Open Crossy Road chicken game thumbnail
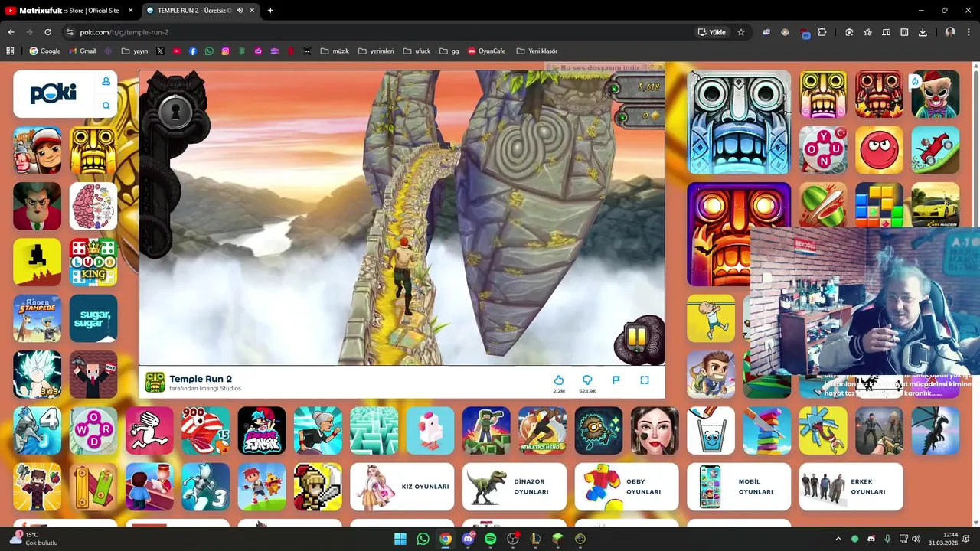Screen dimensions: 980x551 (430, 431)
